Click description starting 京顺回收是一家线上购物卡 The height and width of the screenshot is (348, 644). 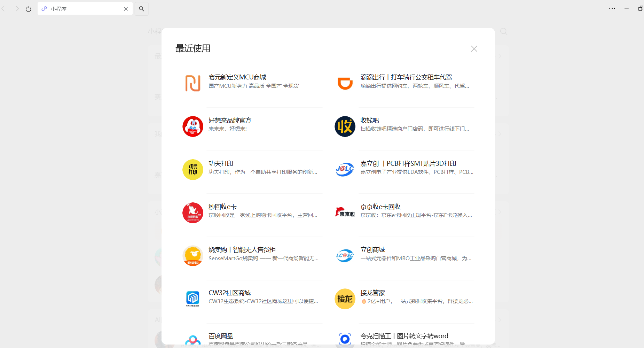click(x=263, y=215)
